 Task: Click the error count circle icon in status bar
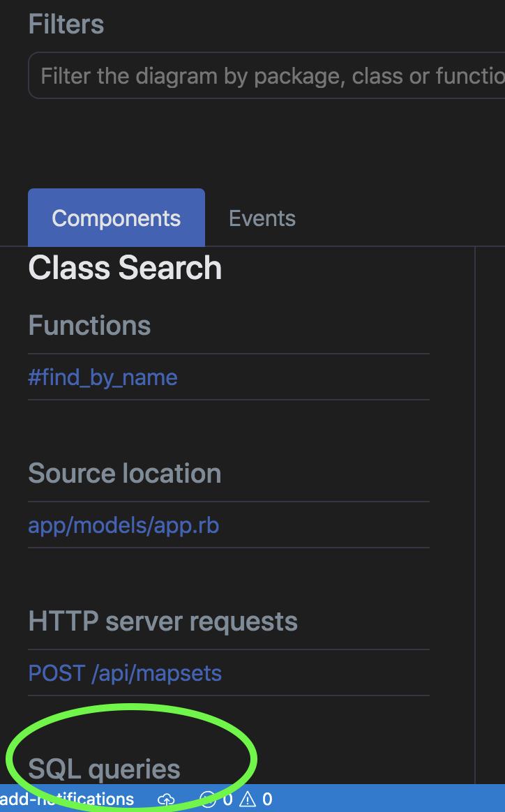pos(206,799)
